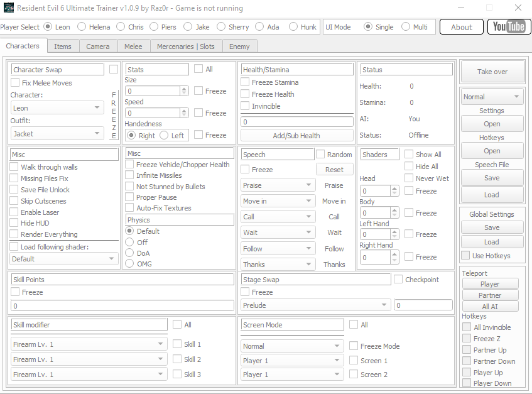Click the Take over button
532x394 pixels.
pos(492,72)
